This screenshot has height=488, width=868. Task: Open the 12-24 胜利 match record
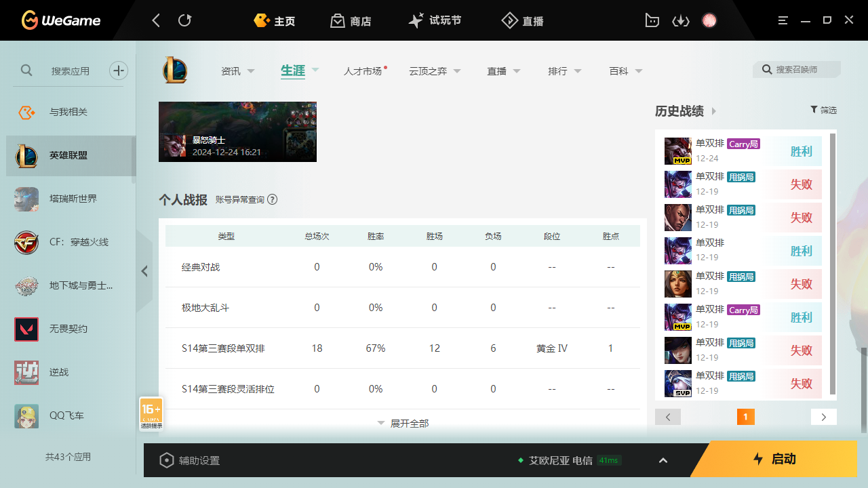[743, 151]
